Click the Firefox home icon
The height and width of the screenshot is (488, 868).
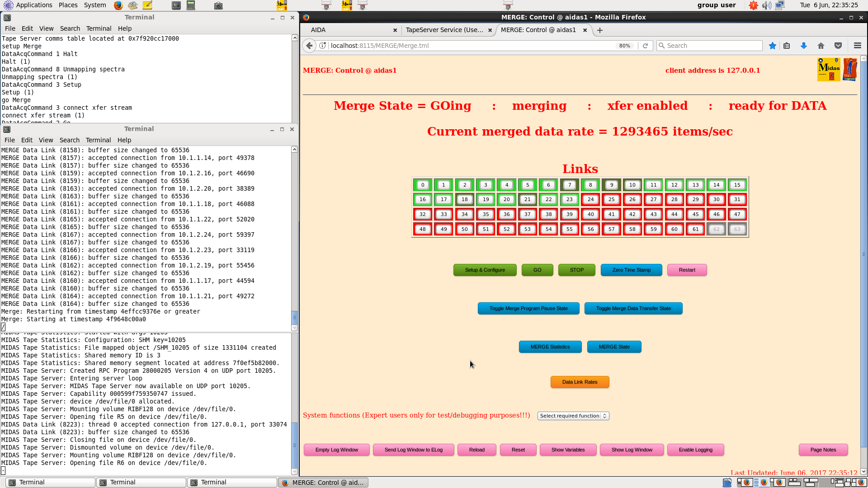pyautogui.click(x=821, y=46)
